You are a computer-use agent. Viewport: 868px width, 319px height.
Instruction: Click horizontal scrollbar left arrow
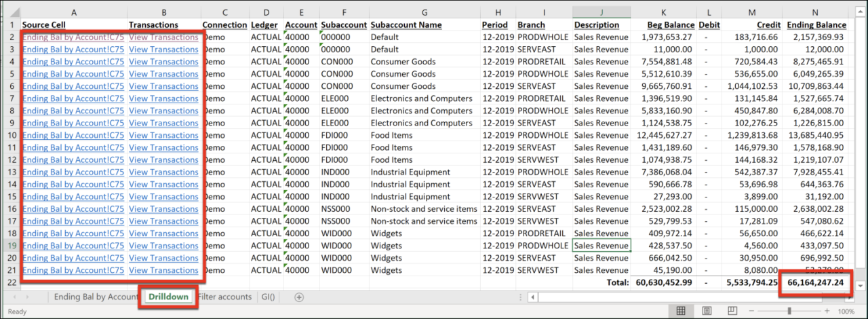(x=532, y=297)
